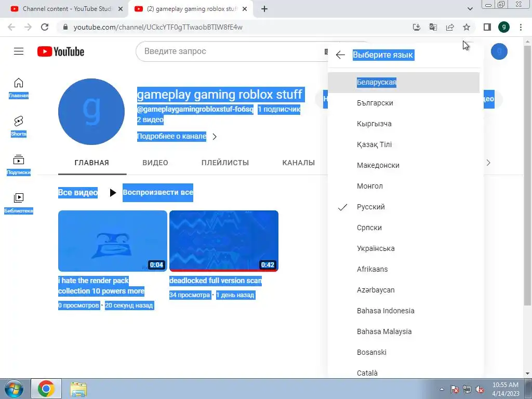Open the Все видео link
This screenshot has width=532, height=399.
coord(78,193)
